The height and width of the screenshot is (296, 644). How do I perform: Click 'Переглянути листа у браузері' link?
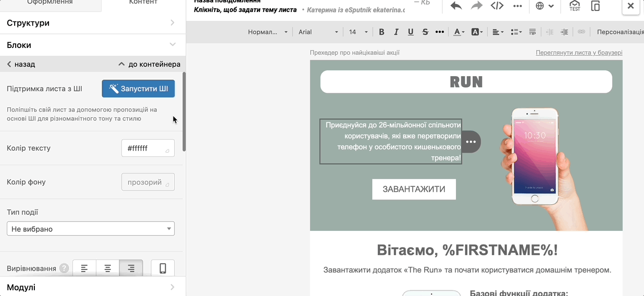click(x=578, y=53)
